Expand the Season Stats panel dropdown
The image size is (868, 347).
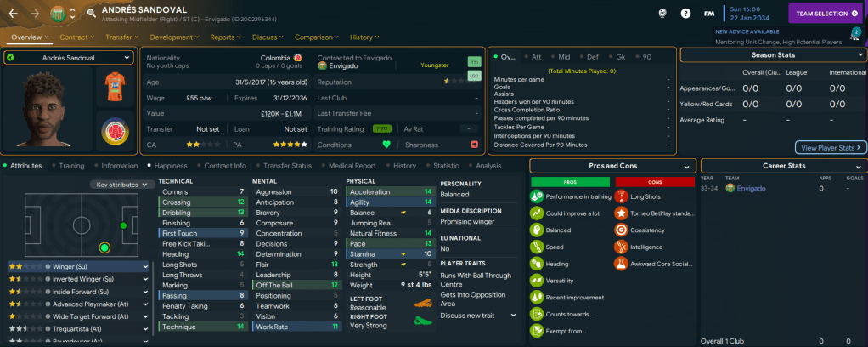click(859, 54)
